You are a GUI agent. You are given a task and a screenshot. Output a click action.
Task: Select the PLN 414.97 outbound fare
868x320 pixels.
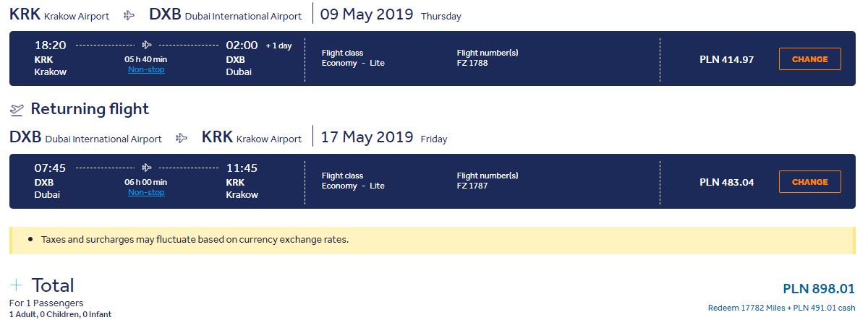[726, 59]
